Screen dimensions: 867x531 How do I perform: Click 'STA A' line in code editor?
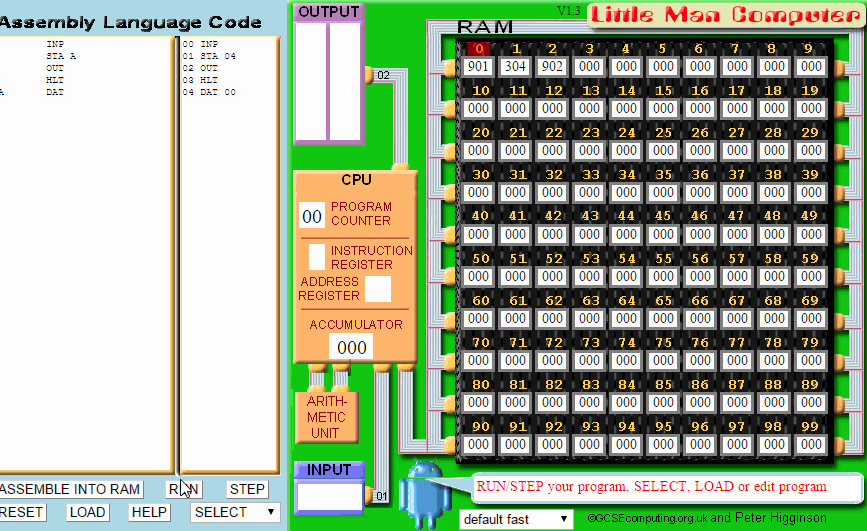coord(61,56)
